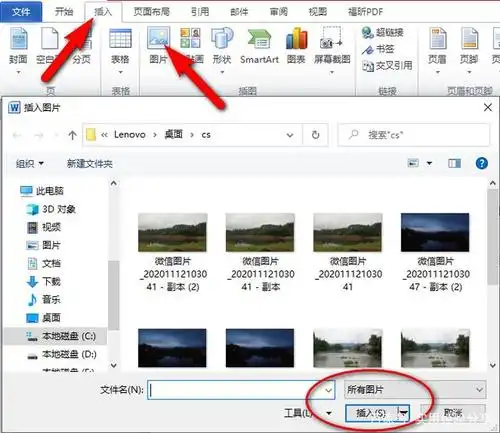Image resolution: width=500 pixels, height=433 pixels.
Task: Toggle the preview pane icon
Action: tap(454, 163)
